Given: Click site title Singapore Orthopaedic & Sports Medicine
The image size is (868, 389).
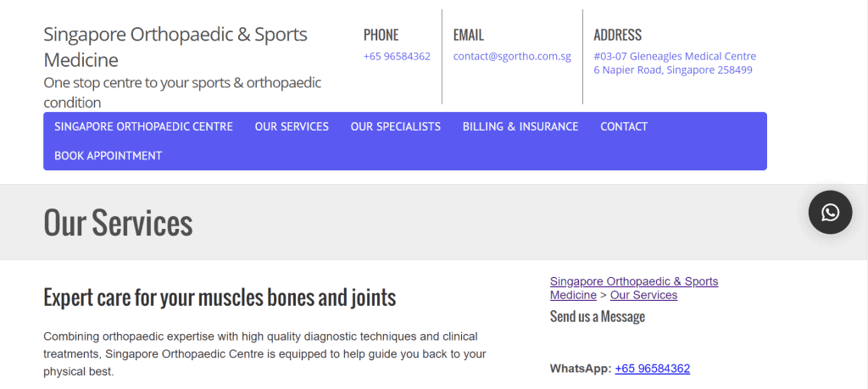Looking at the screenshot, I should pos(175,47).
